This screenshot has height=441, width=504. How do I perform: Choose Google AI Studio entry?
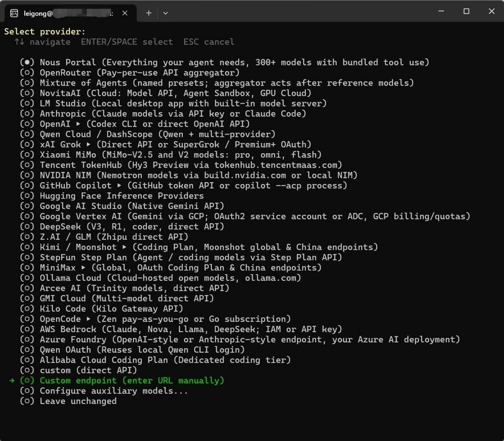(x=122, y=206)
